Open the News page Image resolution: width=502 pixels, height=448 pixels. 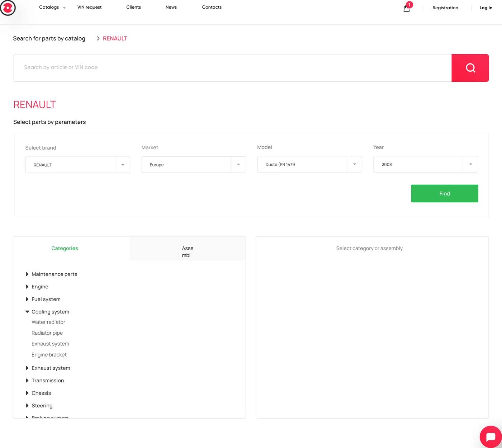coord(171,7)
